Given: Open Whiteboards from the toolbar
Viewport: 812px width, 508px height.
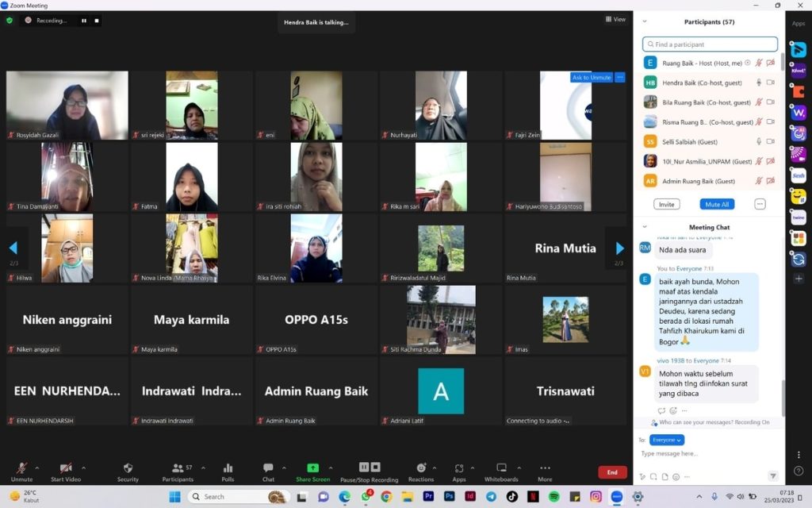Looking at the screenshot, I should [x=501, y=471].
